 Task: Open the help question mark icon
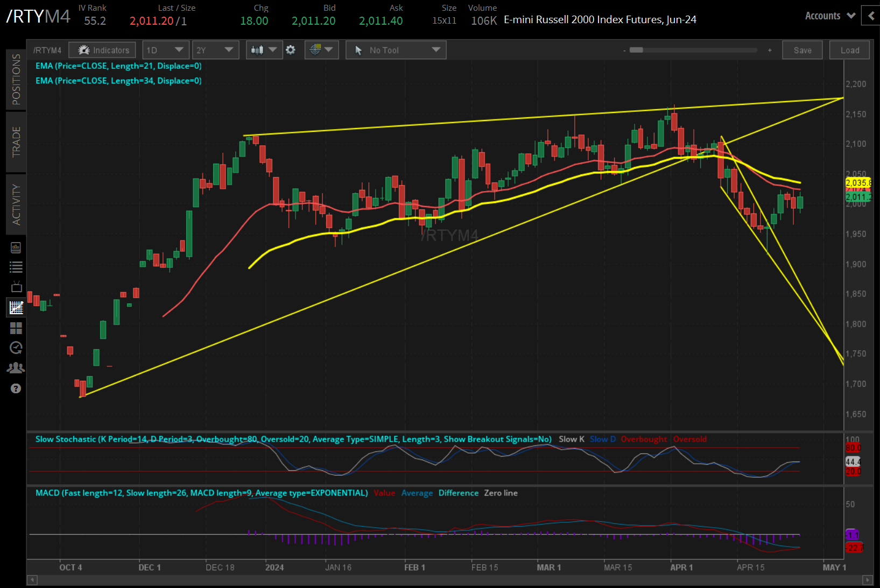[x=16, y=388]
